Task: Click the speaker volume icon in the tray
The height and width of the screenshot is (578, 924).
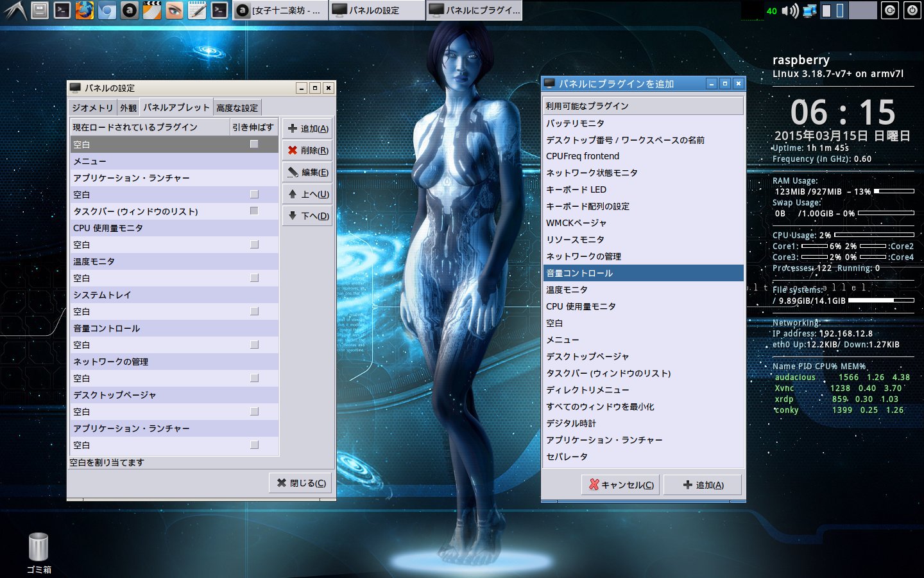Action: click(x=790, y=10)
